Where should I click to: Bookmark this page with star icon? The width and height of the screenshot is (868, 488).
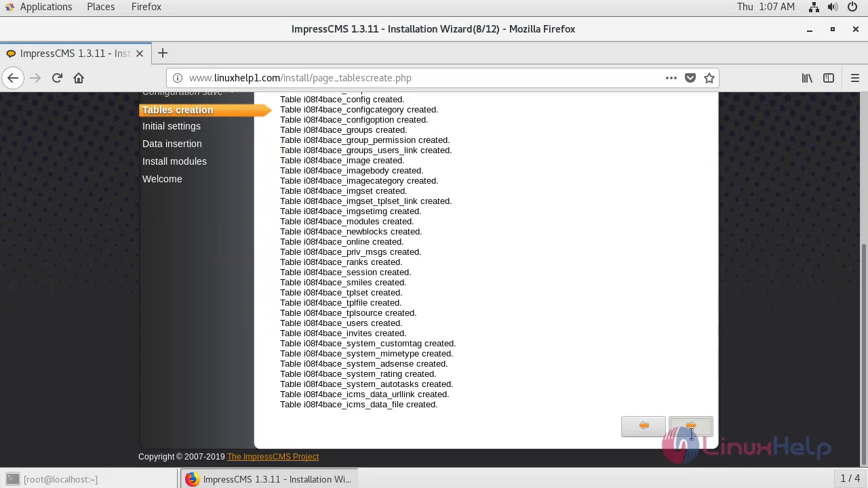(x=709, y=78)
